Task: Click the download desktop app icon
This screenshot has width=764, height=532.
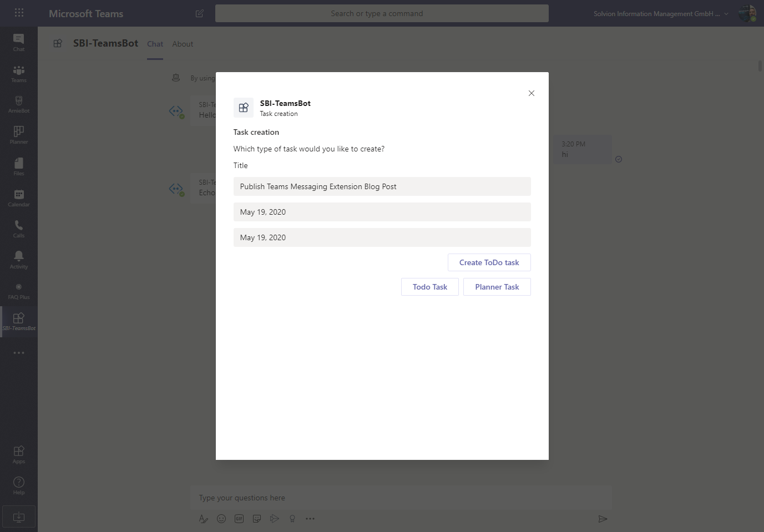Action: [x=19, y=517]
